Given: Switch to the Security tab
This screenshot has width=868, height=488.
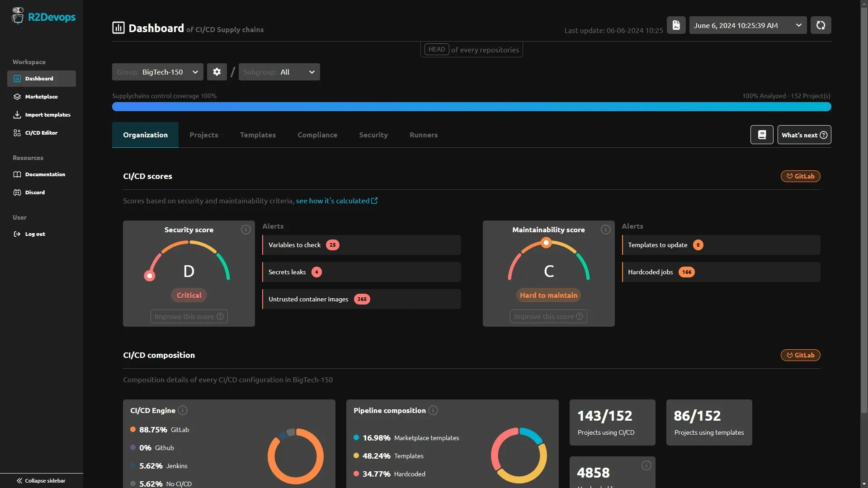Looking at the screenshot, I should (x=373, y=135).
